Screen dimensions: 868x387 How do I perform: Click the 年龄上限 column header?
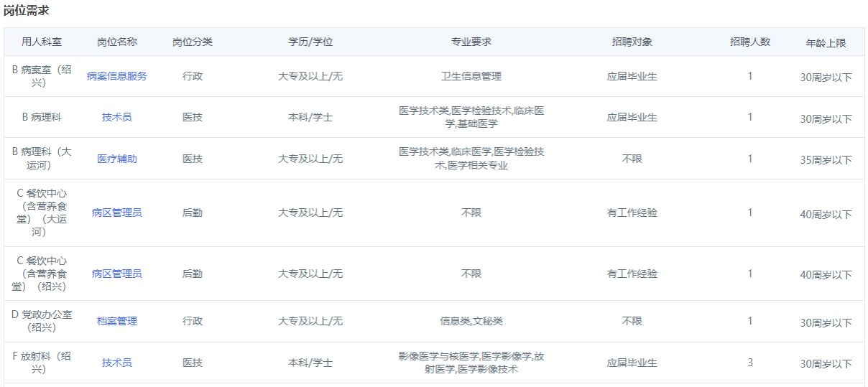(826, 43)
